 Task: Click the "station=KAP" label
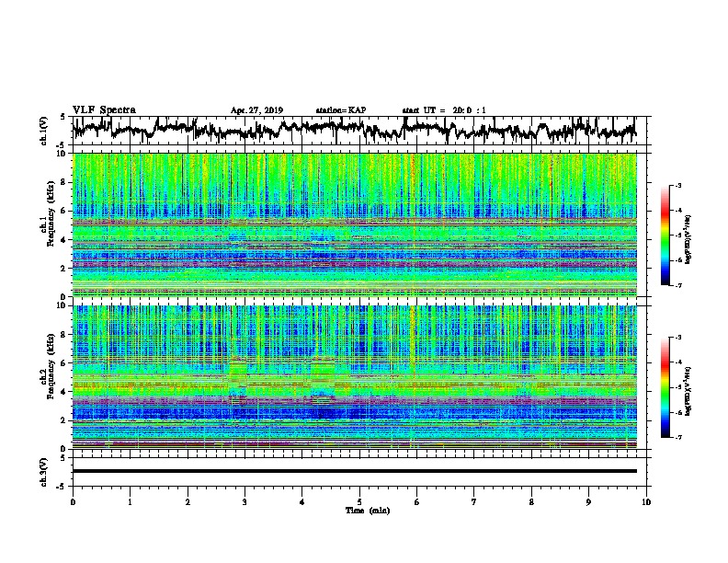[341, 110]
